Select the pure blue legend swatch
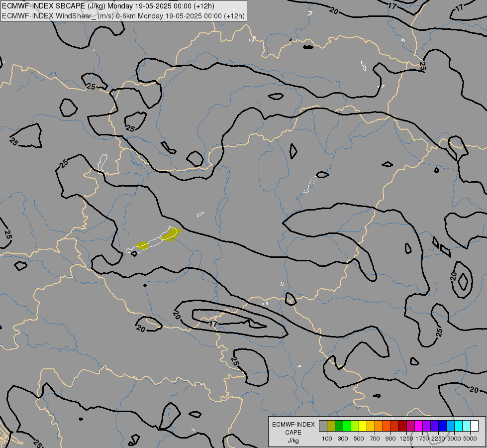 pyautogui.click(x=443, y=426)
